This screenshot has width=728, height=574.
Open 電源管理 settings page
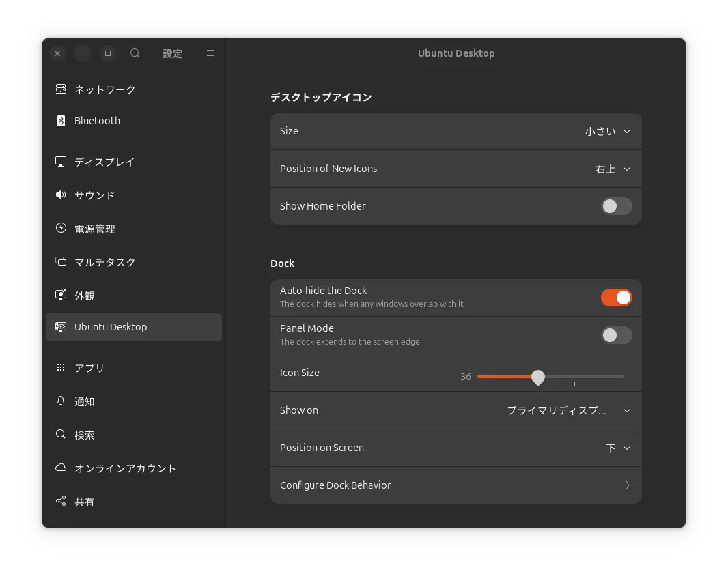pos(134,229)
